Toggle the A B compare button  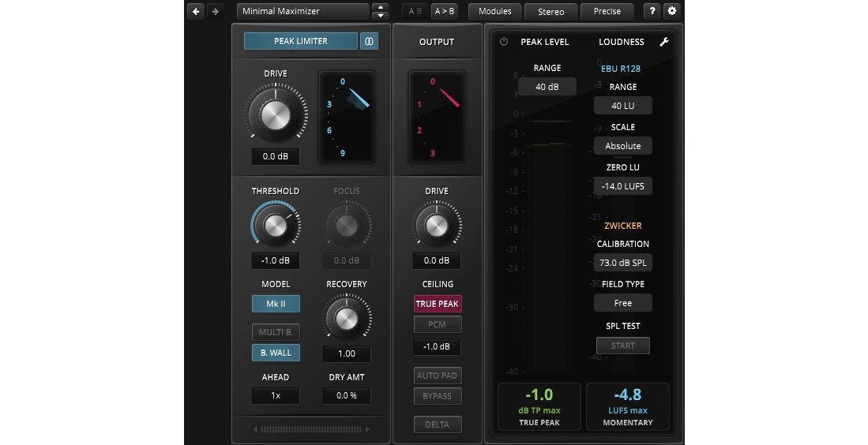pos(415,11)
